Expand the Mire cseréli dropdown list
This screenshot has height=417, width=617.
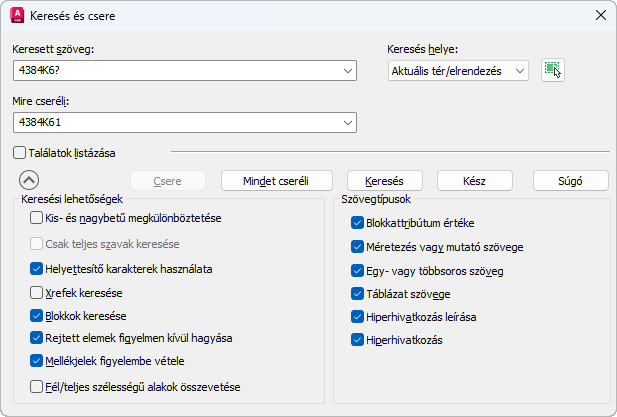[x=348, y=122]
